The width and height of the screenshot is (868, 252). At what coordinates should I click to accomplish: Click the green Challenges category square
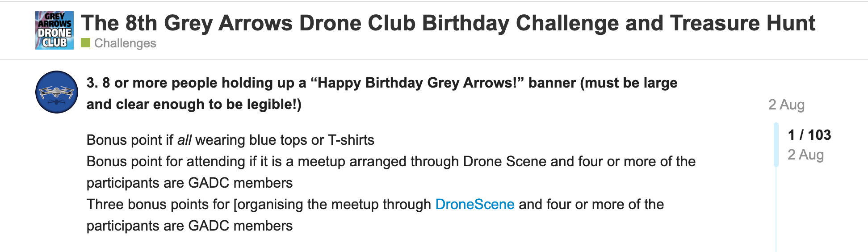pyautogui.click(x=85, y=43)
